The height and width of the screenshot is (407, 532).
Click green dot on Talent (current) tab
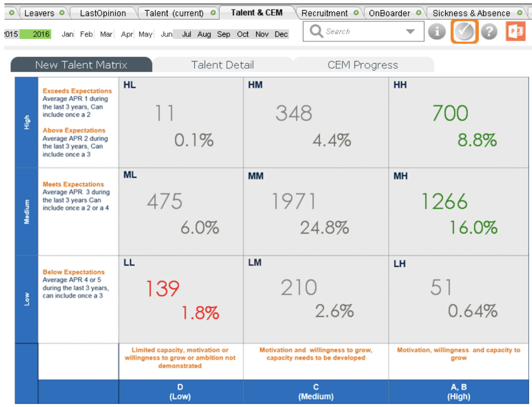(214, 13)
